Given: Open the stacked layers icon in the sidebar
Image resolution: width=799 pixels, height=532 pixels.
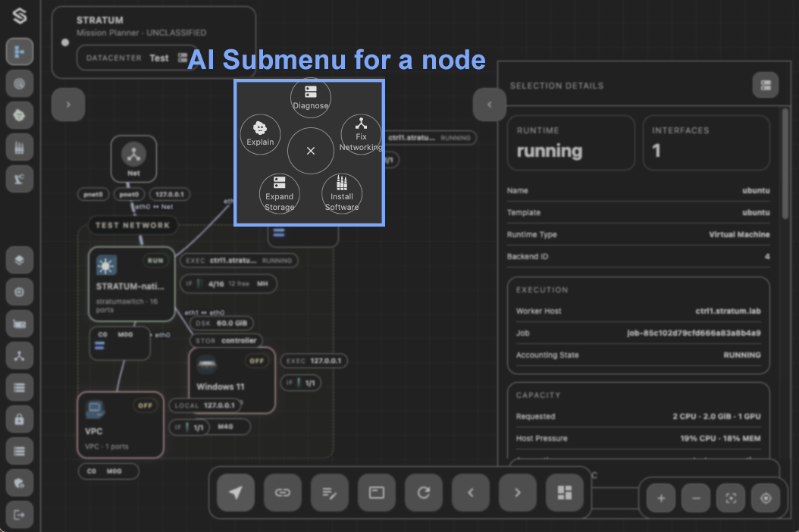Looking at the screenshot, I should [20, 260].
